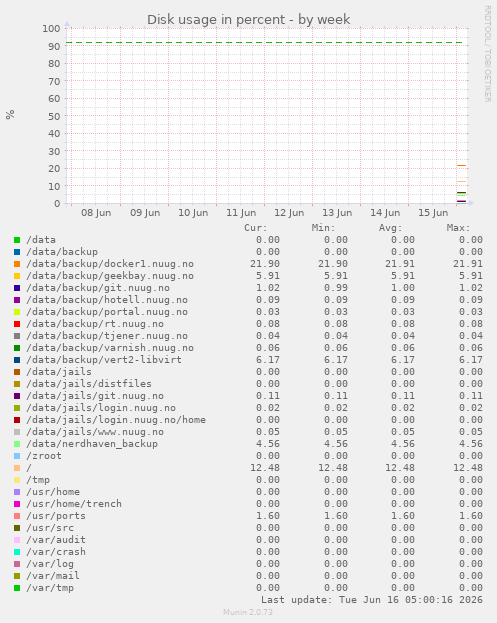Click the Max: column header
The image size is (497, 623).
click(458, 228)
